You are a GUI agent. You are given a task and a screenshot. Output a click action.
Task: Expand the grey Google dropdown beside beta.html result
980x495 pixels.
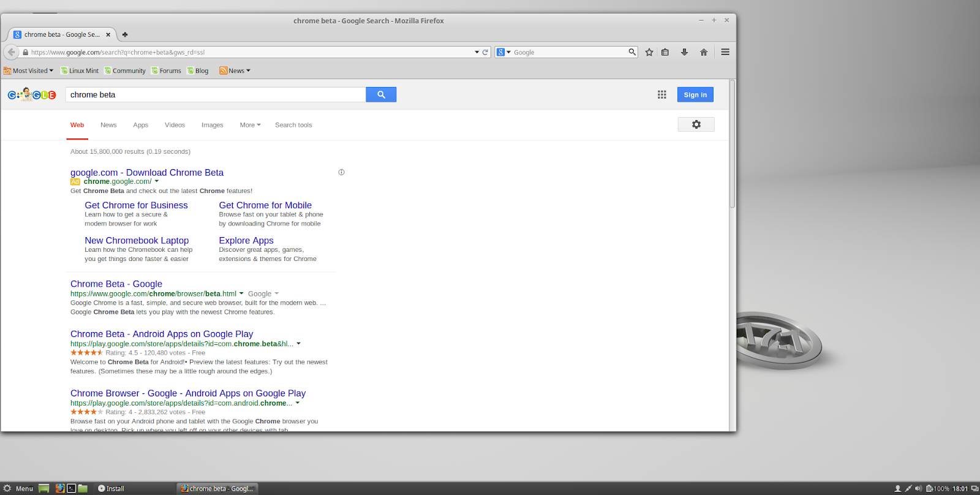[x=263, y=294]
